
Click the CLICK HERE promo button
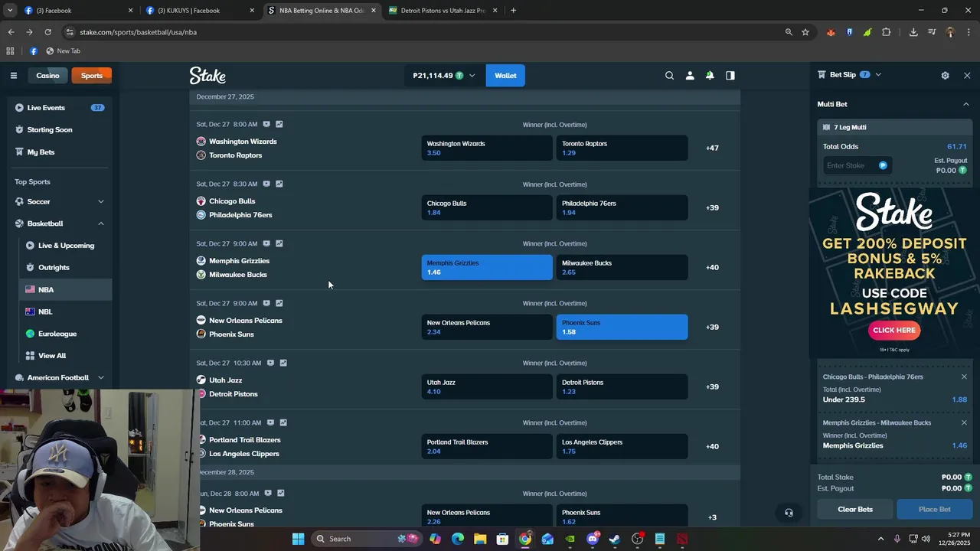pyautogui.click(x=894, y=330)
